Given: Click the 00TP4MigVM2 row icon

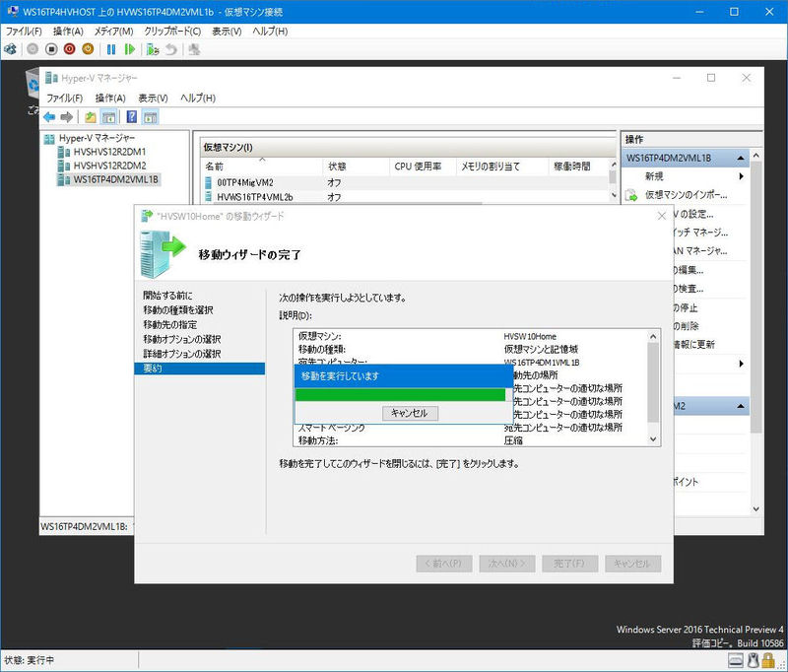Looking at the screenshot, I should click(209, 182).
